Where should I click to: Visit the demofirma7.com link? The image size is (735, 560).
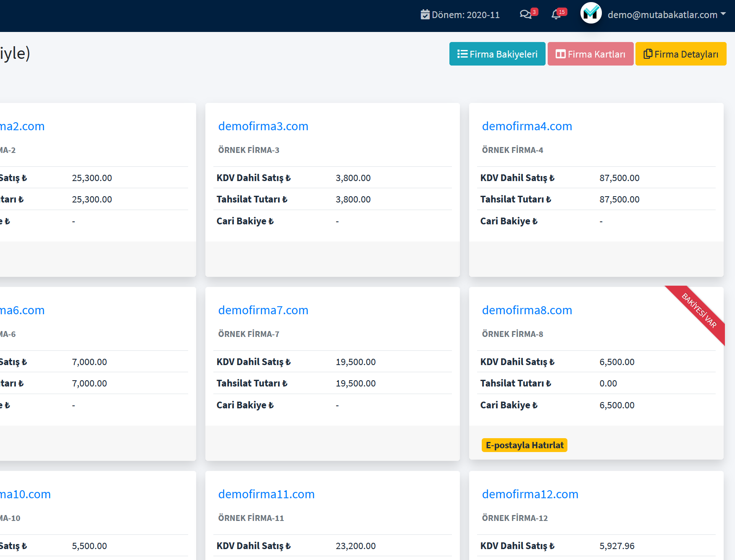pyautogui.click(x=263, y=310)
